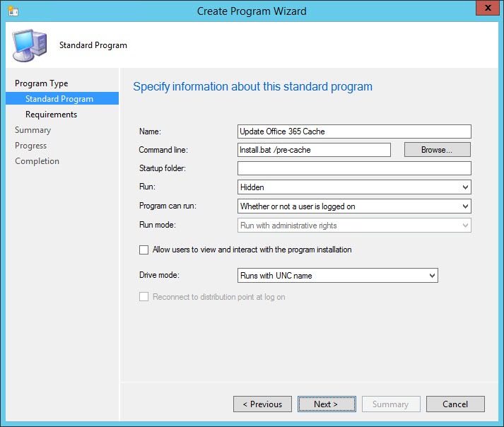The image size is (504, 427).
Task: Go back with the Previous button
Action: coord(262,404)
